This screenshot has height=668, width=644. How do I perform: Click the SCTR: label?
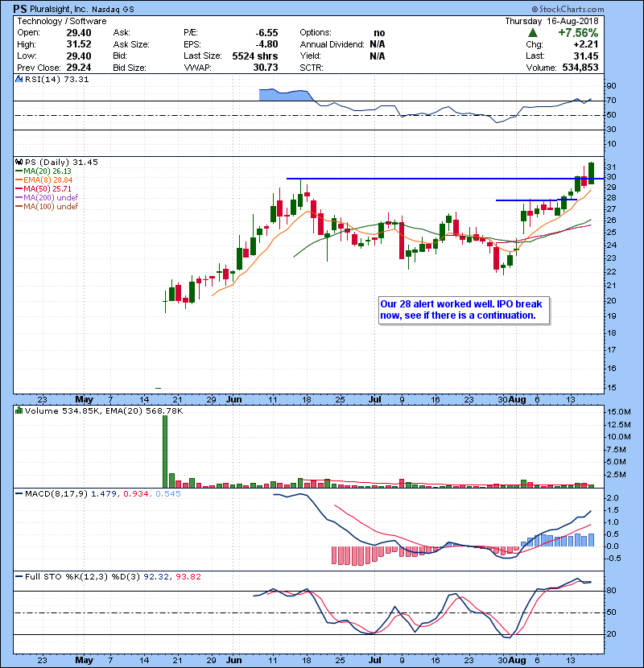[x=312, y=68]
